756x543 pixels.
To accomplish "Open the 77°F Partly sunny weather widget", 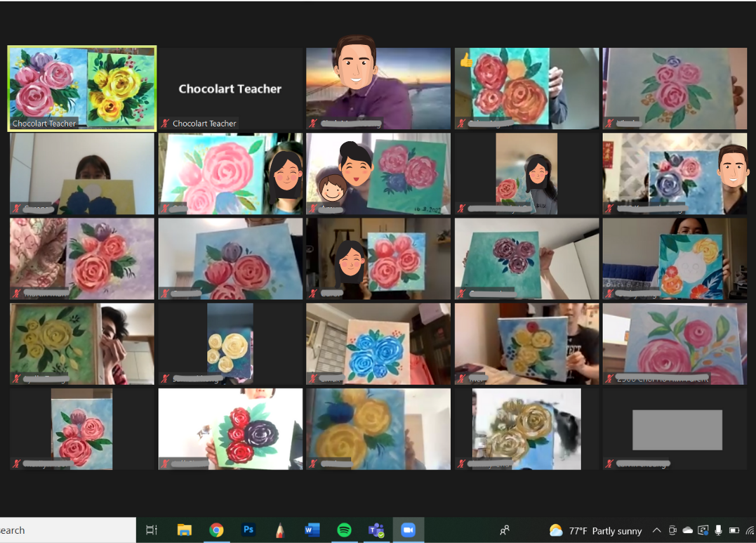I will 586,530.
